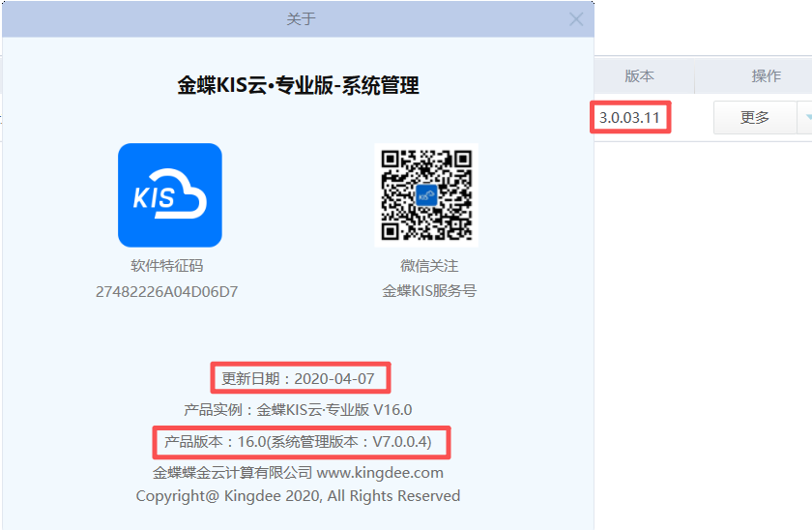Image resolution: width=812 pixels, height=530 pixels.
Task: Click the 版本 column header
Action: click(639, 76)
